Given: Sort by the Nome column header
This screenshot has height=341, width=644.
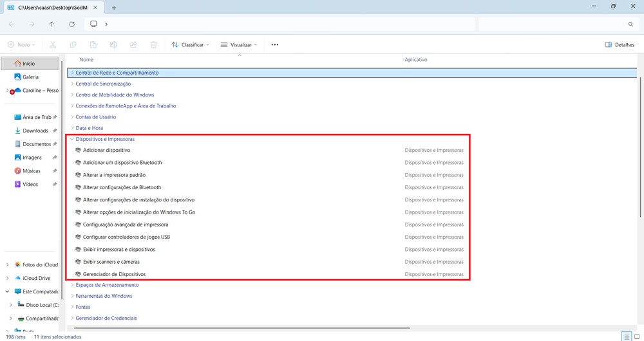Looking at the screenshot, I should (86, 59).
